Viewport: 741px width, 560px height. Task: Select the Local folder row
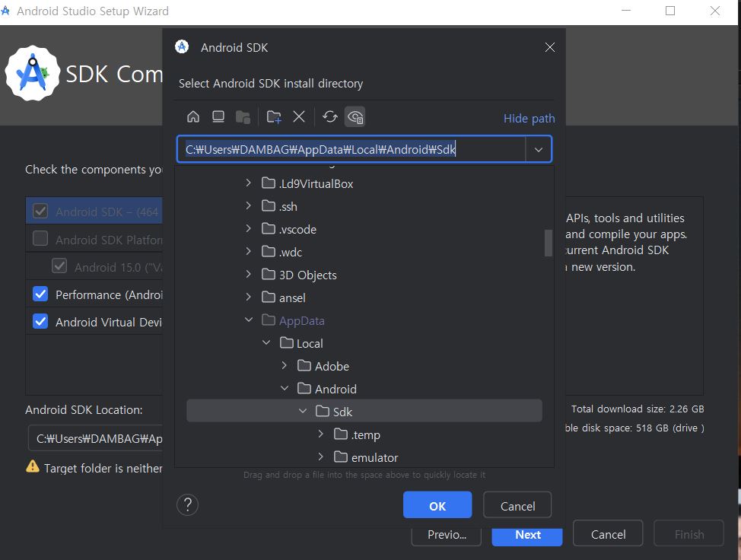click(x=364, y=343)
